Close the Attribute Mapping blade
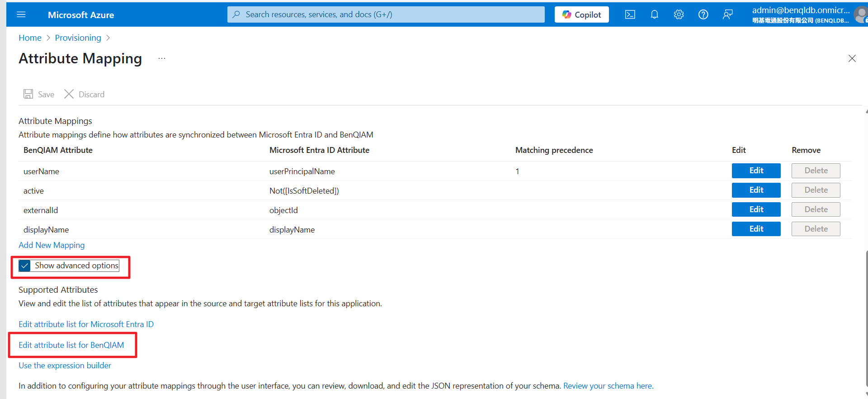This screenshot has height=399, width=868. [x=852, y=58]
